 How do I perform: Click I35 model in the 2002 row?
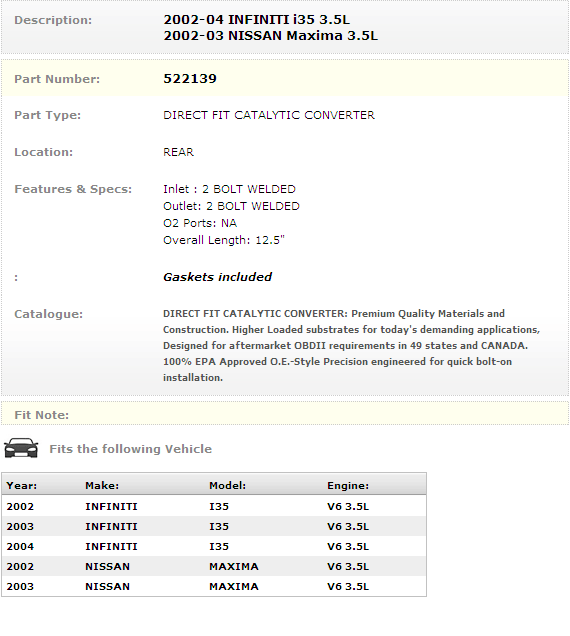(x=219, y=507)
